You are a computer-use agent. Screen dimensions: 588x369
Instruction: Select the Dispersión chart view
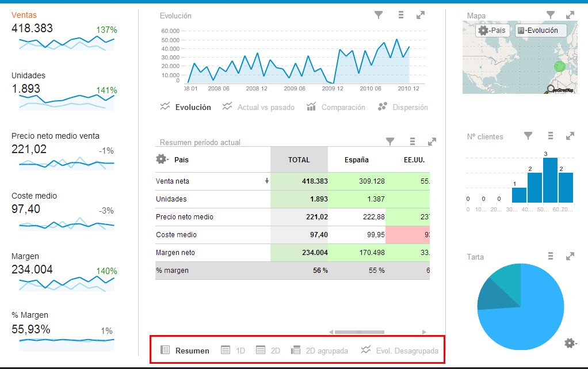(403, 107)
